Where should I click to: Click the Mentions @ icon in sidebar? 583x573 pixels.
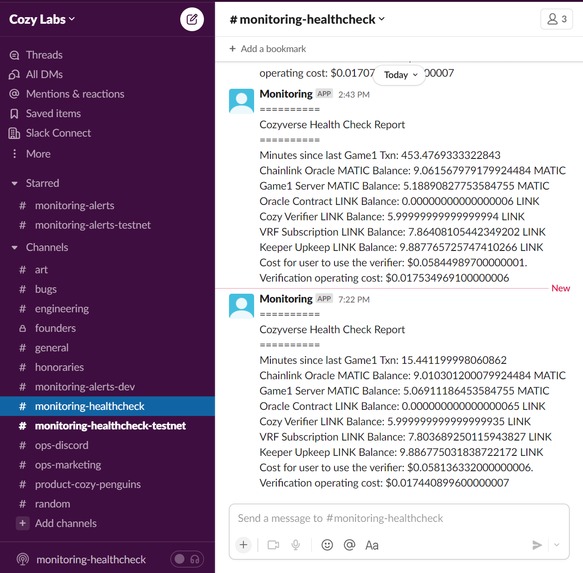pyautogui.click(x=14, y=94)
